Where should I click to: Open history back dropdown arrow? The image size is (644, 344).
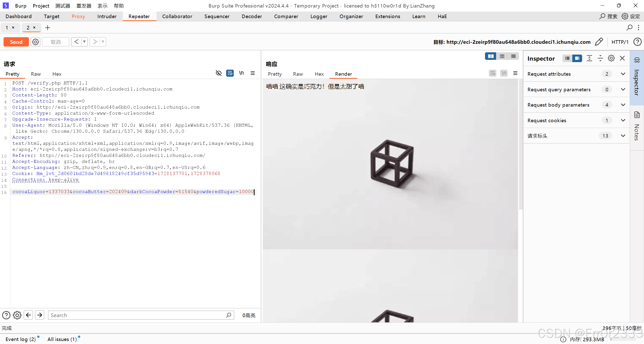coord(84,42)
